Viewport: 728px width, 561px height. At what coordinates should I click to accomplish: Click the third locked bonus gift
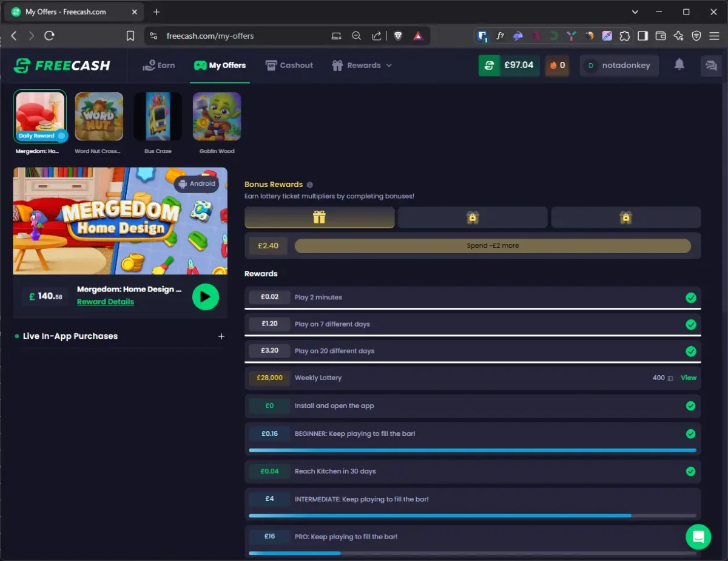[x=626, y=217]
